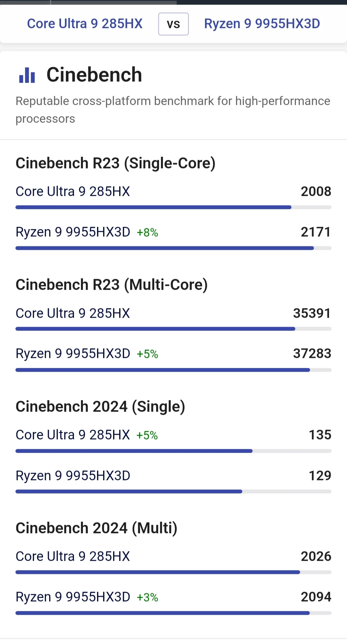Tap Ryzen 9 9955HX3D under Cinebench 2024 (Single)
Screen dimensions: 347x644
point(73,476)
